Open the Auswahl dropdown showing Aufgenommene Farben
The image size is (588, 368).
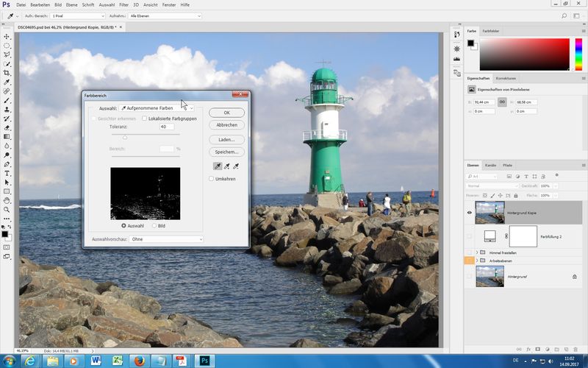point(157,108)
